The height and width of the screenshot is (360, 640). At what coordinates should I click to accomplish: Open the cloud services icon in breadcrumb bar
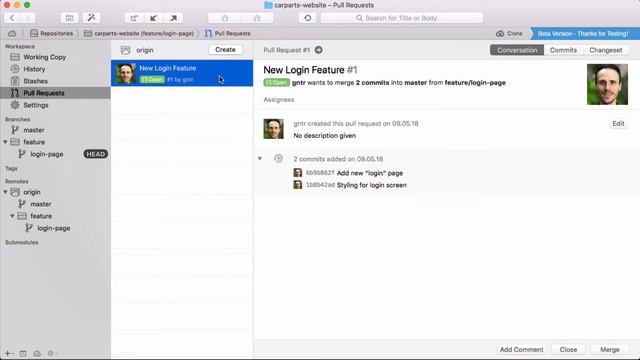point(12,33)
